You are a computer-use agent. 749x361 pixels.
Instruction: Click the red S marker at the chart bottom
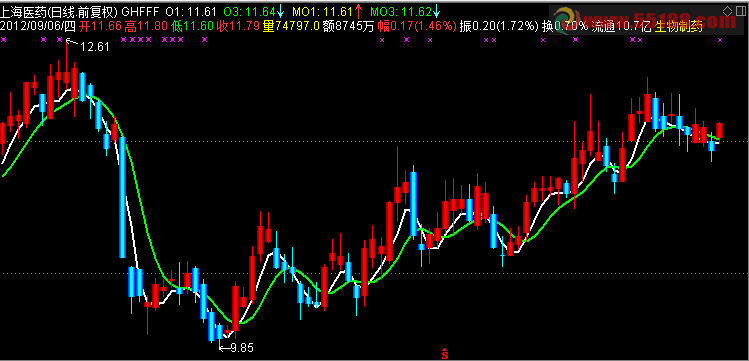pos(445,354)
